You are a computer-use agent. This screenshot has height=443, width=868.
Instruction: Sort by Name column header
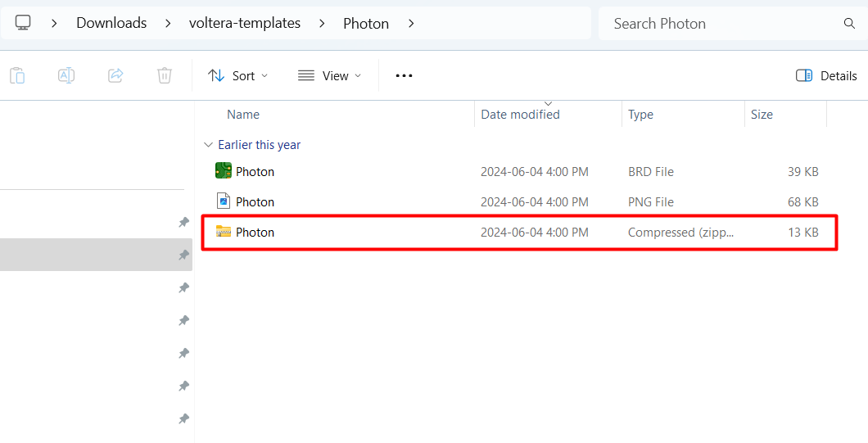[x=243, y=115]
